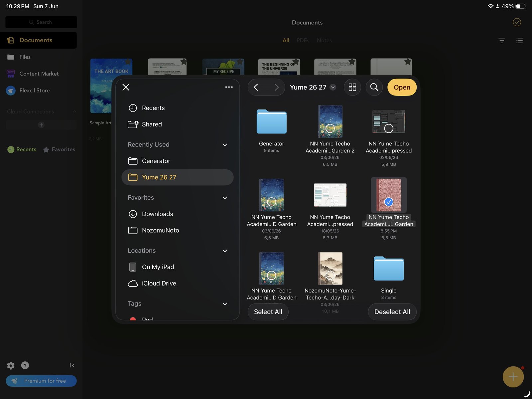Open Documents in the Flexcil sidebar
This screenshot has height=399, width=532.
point(39,40)
